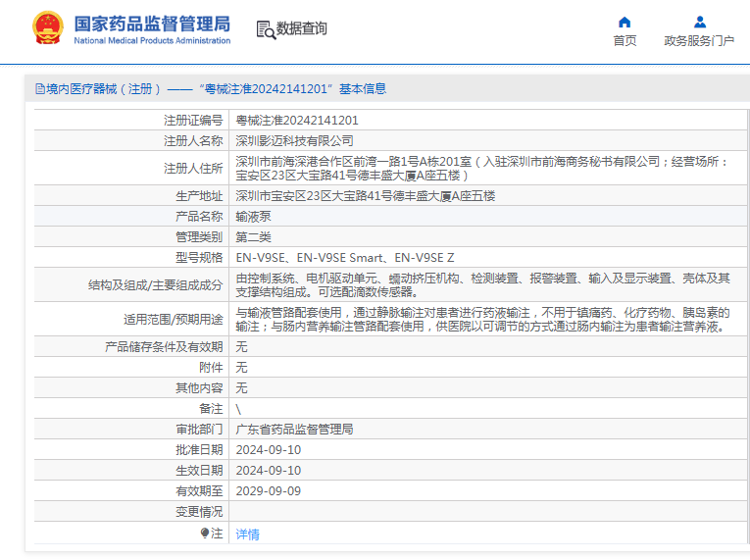Click 无 in the 附件 row
Image resolution: width=750 pixels, height=560 pixels.
[x=241, y=367]
